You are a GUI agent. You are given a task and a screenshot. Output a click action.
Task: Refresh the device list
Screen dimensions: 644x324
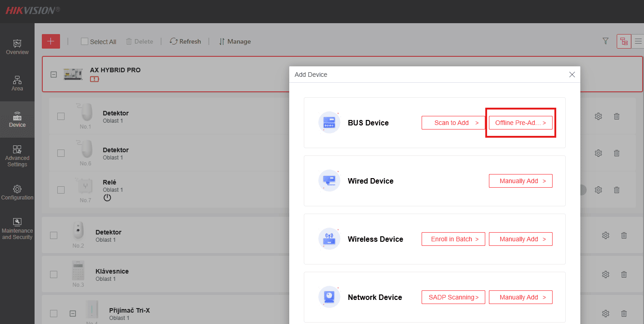coord(185,41)
